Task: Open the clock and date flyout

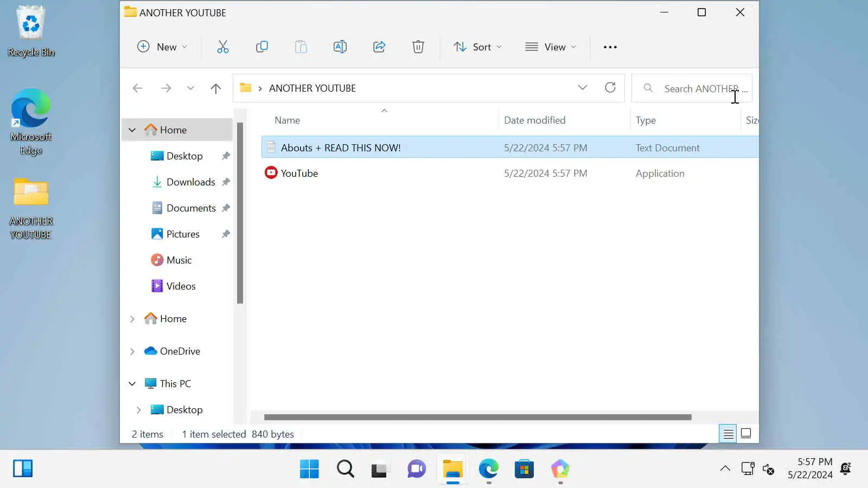Action: [810, 468]
